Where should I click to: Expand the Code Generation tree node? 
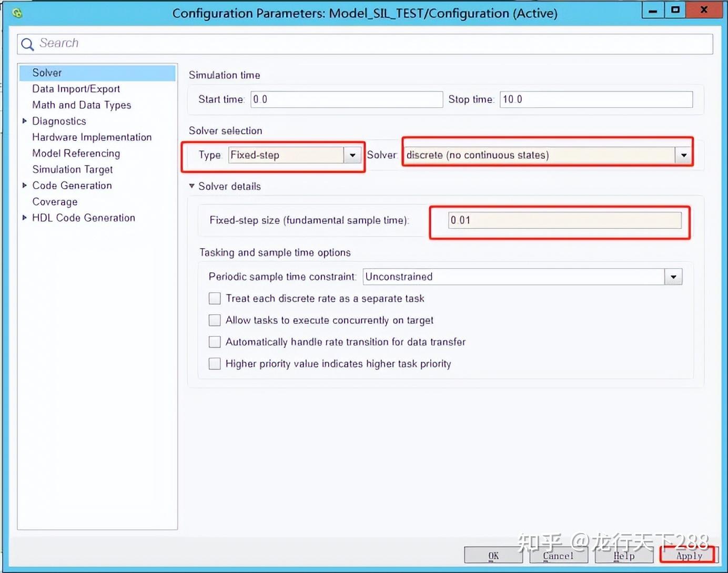(x=24, y=186)
